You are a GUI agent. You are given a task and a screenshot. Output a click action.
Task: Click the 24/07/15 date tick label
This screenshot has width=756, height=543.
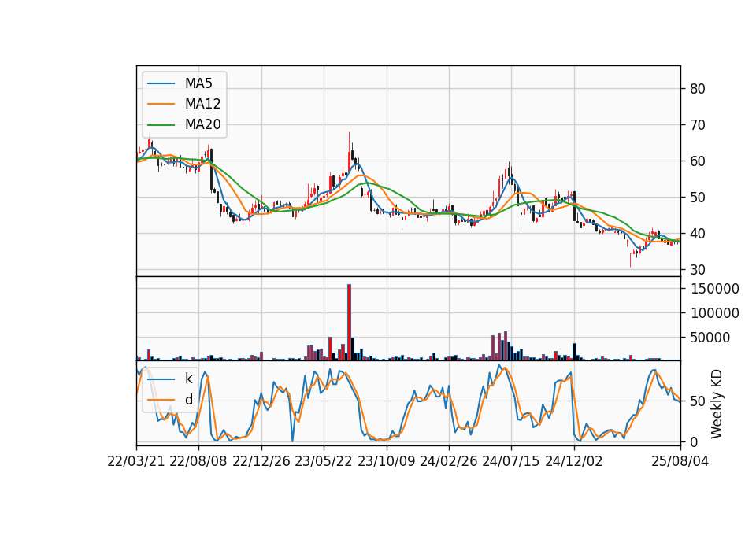coord(511,462)
